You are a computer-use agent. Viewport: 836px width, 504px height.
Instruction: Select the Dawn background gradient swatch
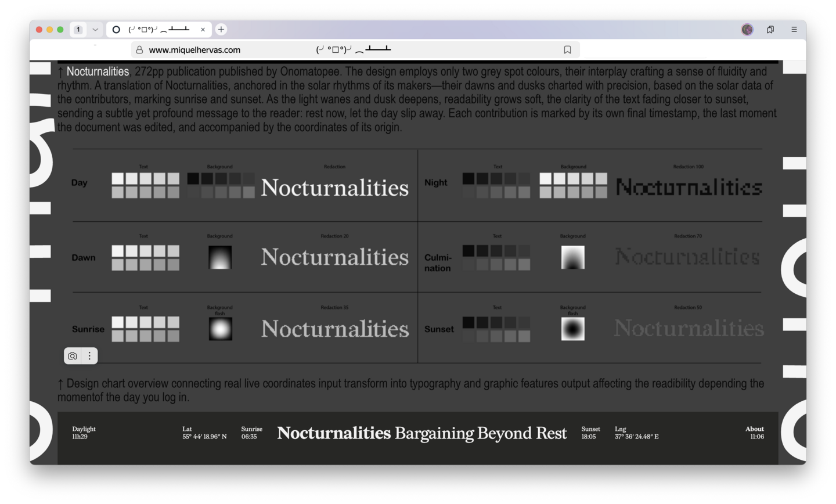(220, 257)
